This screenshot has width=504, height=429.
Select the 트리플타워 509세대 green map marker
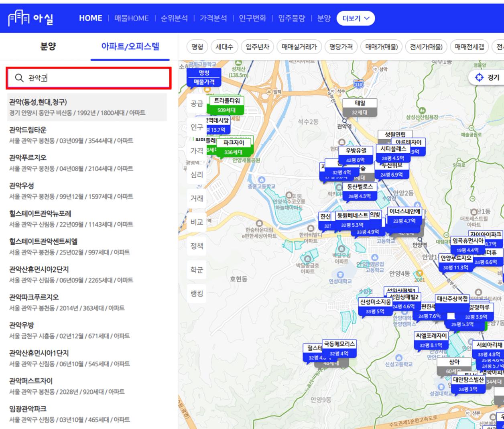[227, 105]
